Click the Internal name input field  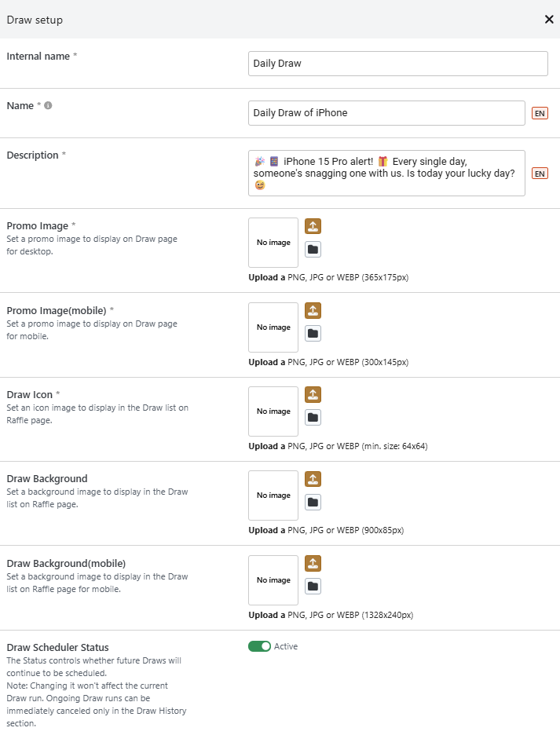pyautogui.click(x=397, y=64)
